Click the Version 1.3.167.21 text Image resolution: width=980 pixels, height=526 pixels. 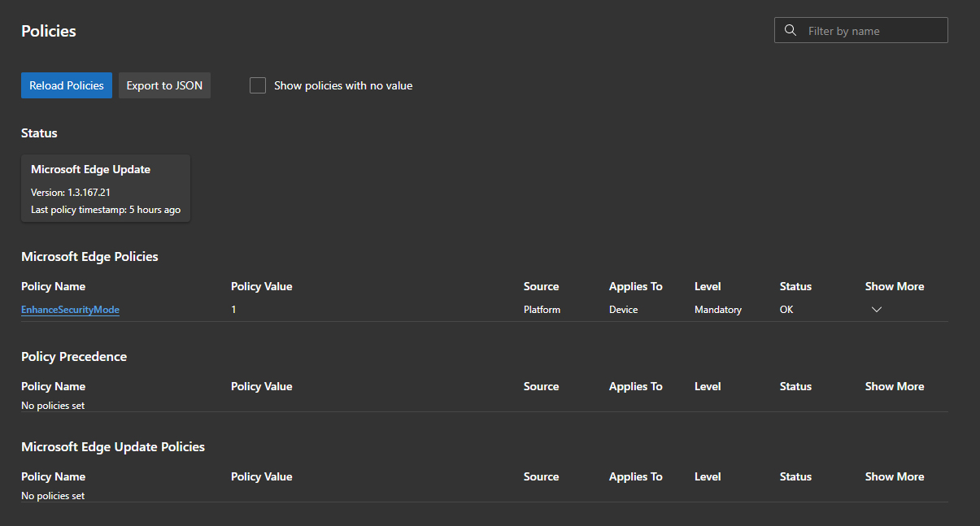pyautogui.click(x=71, y=193)
